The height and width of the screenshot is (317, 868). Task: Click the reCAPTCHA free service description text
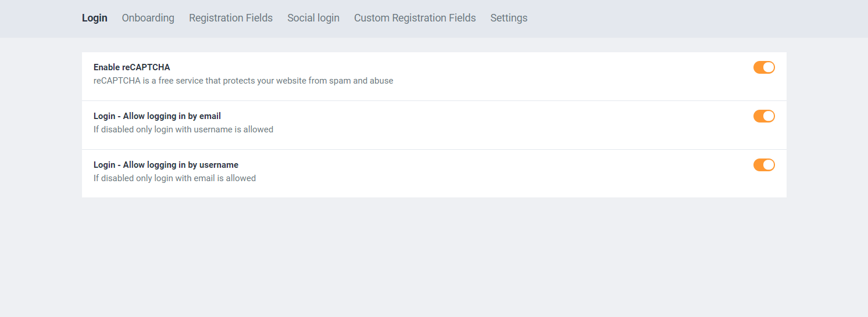click(243, 81)
